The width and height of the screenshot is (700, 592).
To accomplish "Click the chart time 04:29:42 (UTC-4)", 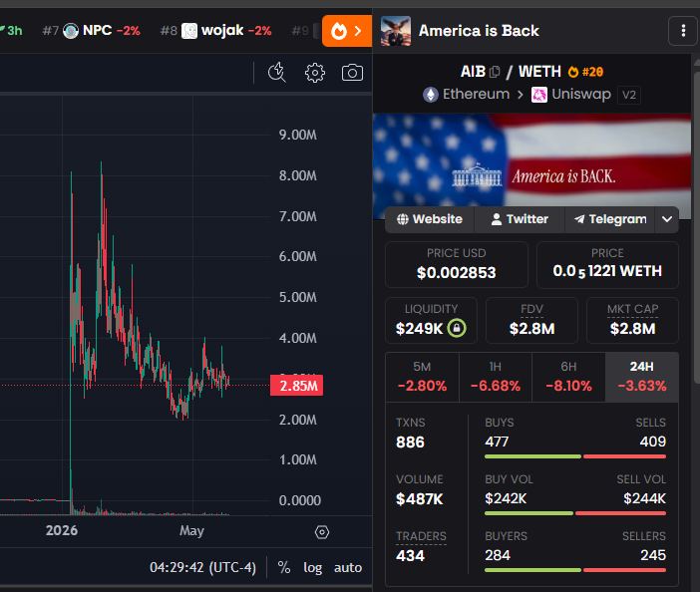I will 202,567.
